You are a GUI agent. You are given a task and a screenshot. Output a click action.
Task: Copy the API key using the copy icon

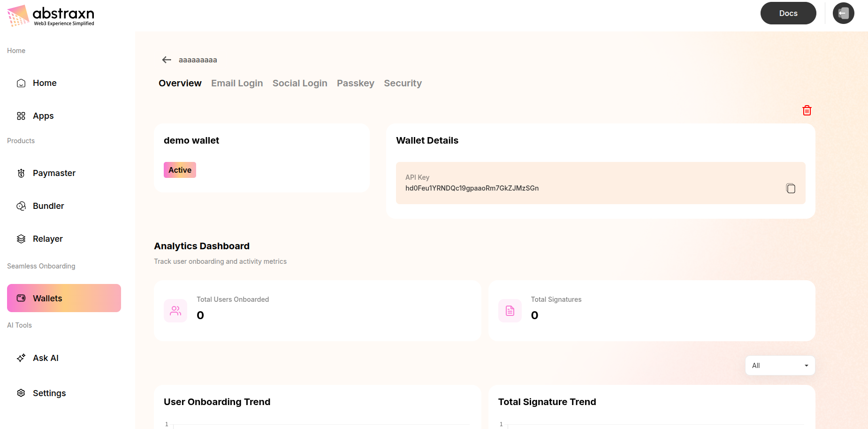[791, 188]
